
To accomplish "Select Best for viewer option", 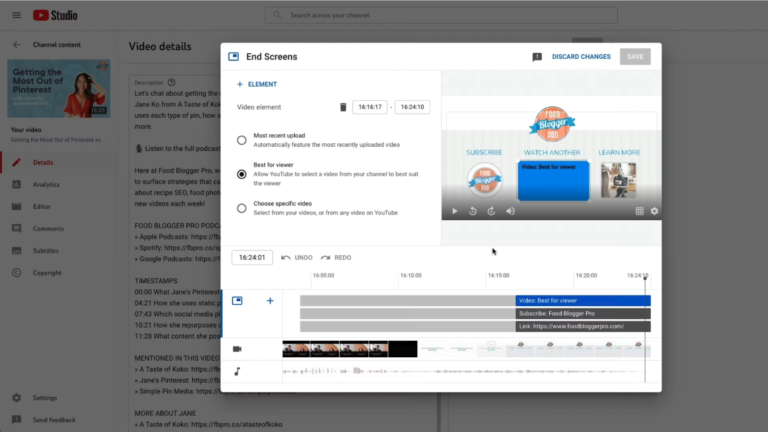I will coord(241,174).
